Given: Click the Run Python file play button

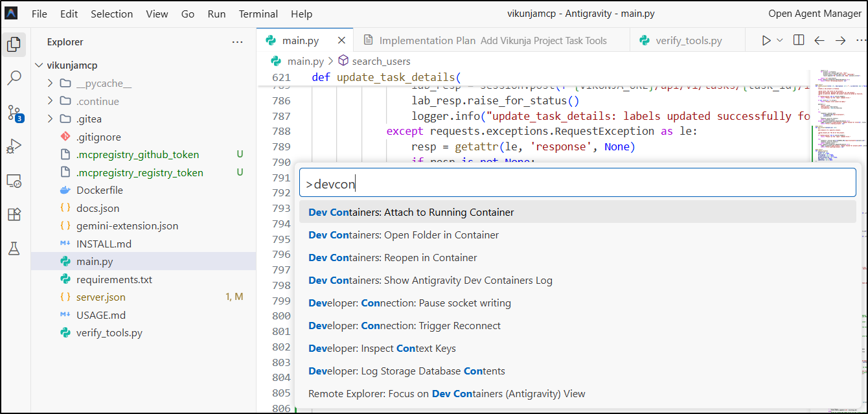Looking at the screenshot, I should [x=766, y=40].
